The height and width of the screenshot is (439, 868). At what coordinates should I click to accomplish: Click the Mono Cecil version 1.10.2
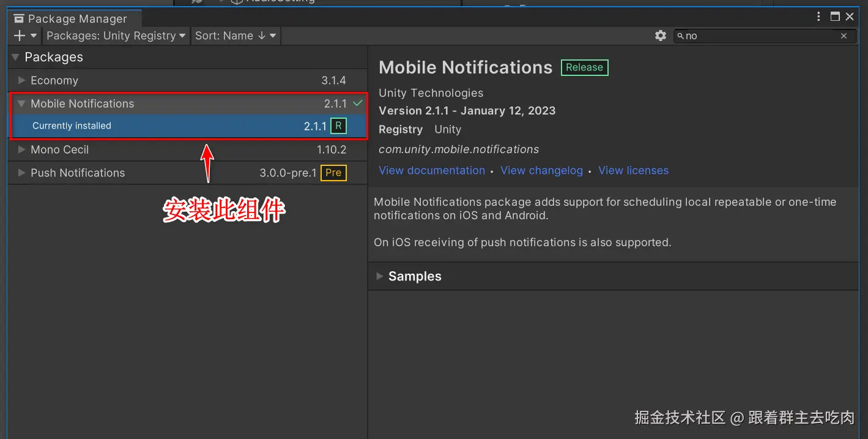[332, 149]
